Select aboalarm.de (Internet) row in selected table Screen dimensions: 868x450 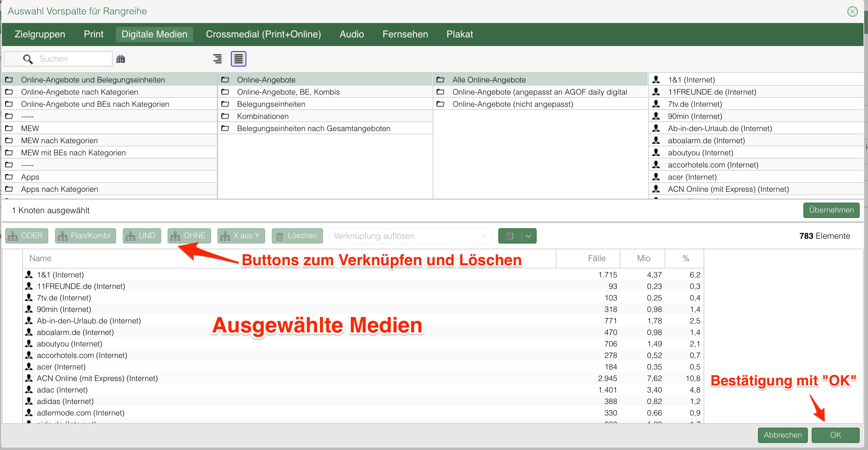pos(363,332)
